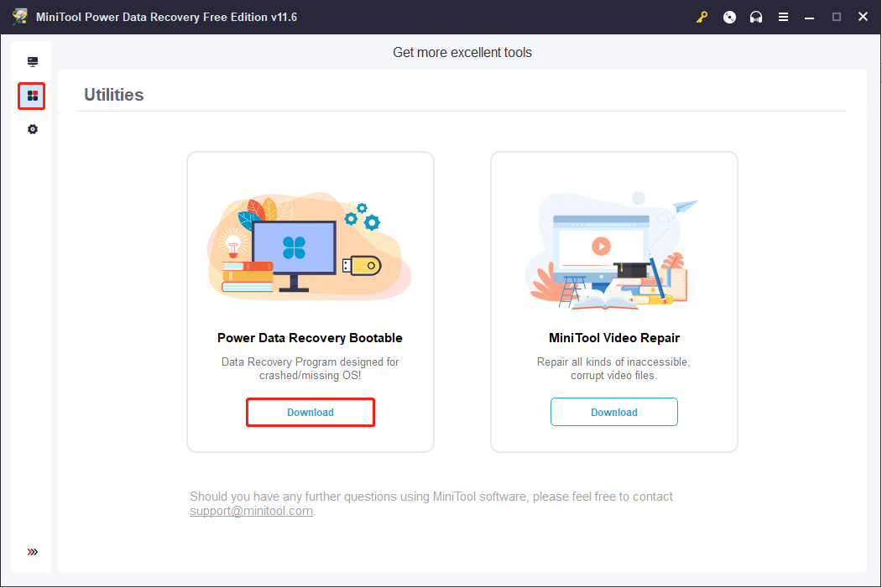This screenshot has width=882, height=588.
Task: Expand the sidebar with double-arrow icon
Action: pos(33,552)
